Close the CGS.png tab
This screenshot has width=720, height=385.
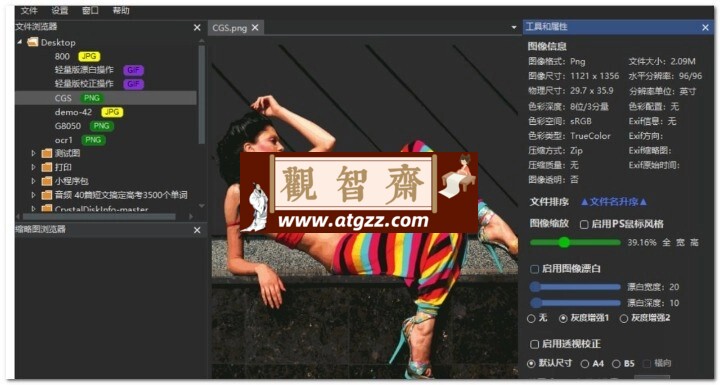coord(255,28)
